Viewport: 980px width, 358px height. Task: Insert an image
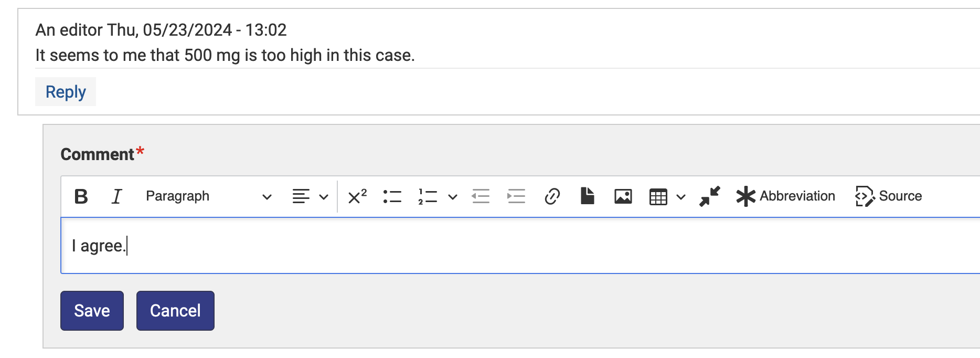click(x=622, y=196)
